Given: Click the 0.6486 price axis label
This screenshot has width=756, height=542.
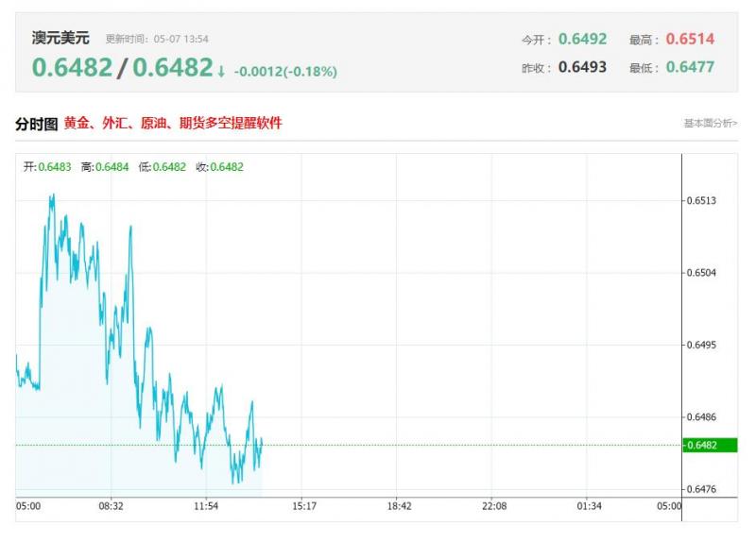Looking at the screenshot, I should 701,417.
